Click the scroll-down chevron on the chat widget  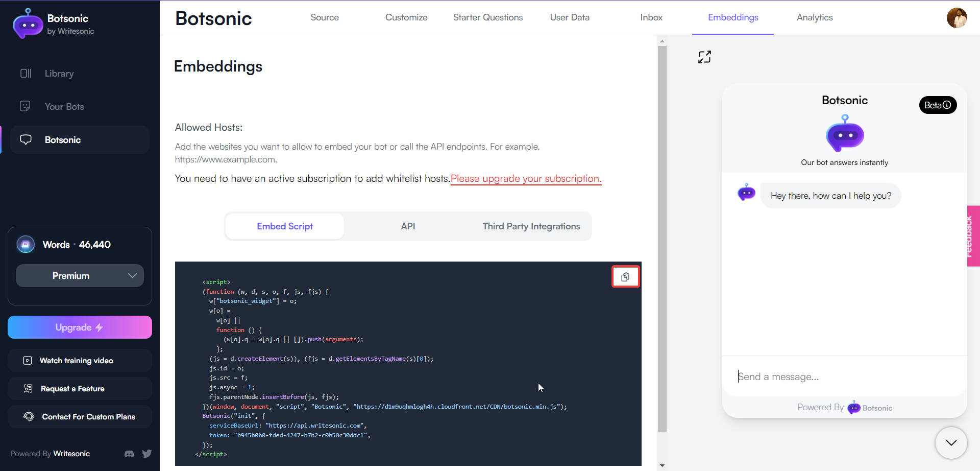point(950,443)
